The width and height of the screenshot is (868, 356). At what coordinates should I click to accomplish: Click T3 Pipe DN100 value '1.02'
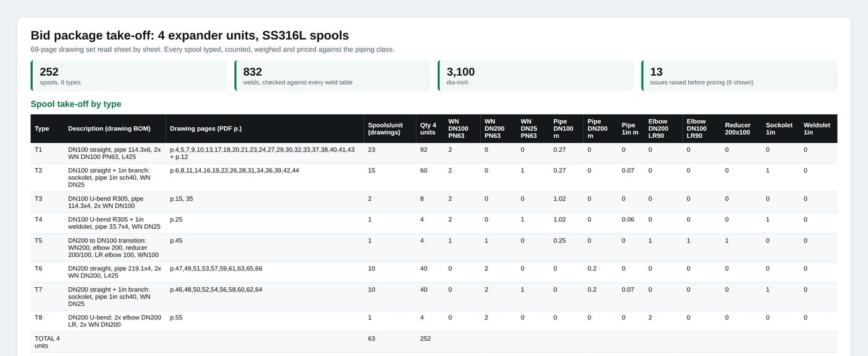point(560,198)
